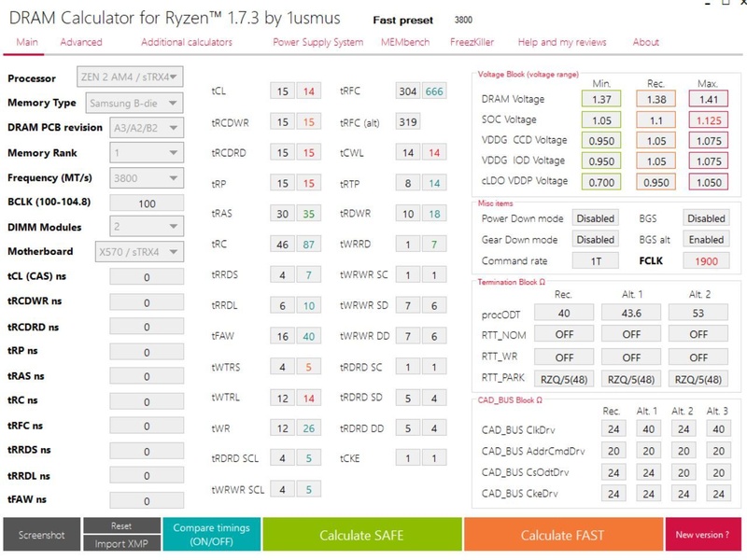
Task: Click tRFC (alt) value 319
Action: coord(408,122)
